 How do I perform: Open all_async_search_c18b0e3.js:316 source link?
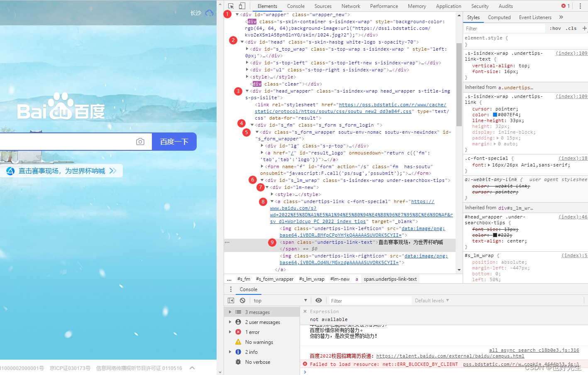[534, 350]
